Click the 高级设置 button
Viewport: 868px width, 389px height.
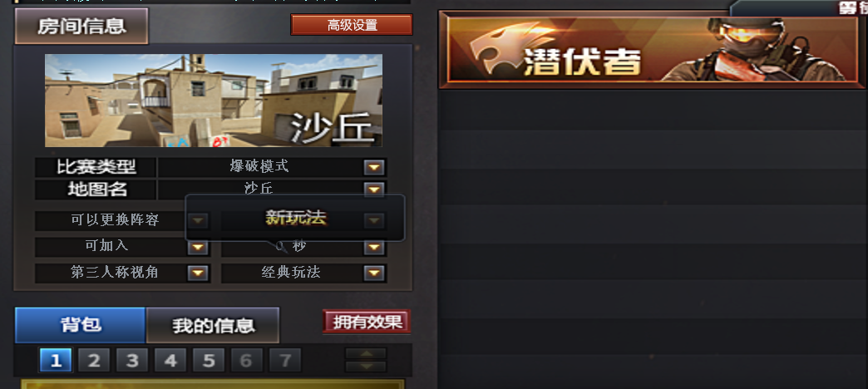pyautogui.click(x=352, y=25)
